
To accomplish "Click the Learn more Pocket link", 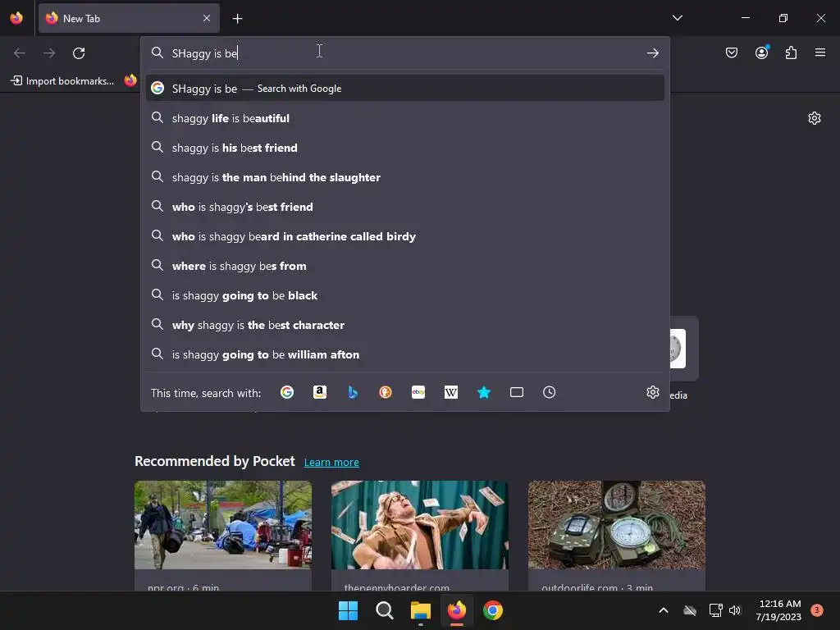I will [x=331, y=463].
